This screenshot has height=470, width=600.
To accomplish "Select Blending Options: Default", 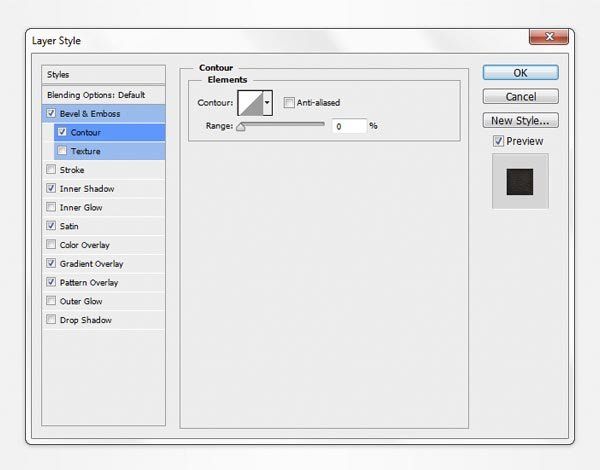I will (x=103, y=95).
